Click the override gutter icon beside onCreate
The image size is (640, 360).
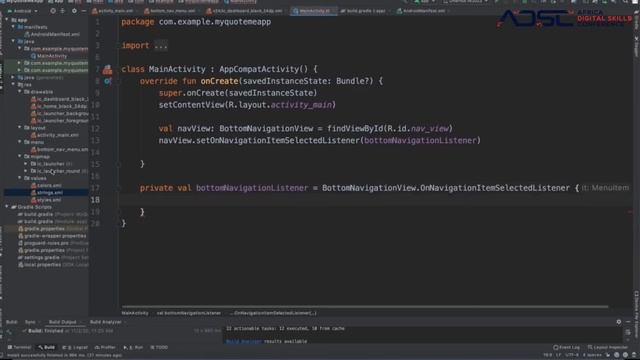point(107,81)
